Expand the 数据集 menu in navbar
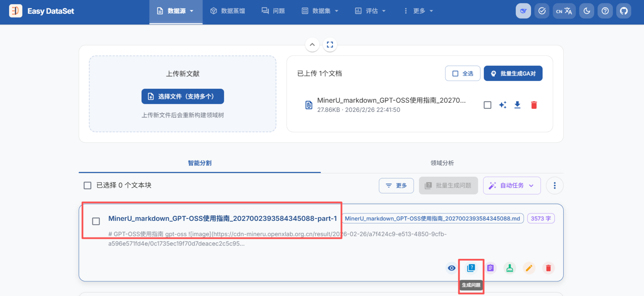This screenshot has width=644, height=296. [x=320, y=11]
